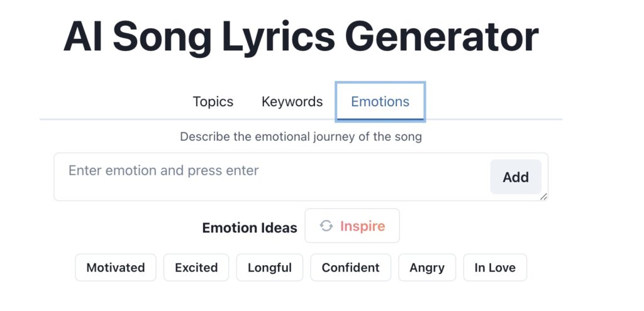Click the Emotion Ideas label
644x311 pixels.
[250, 228]
